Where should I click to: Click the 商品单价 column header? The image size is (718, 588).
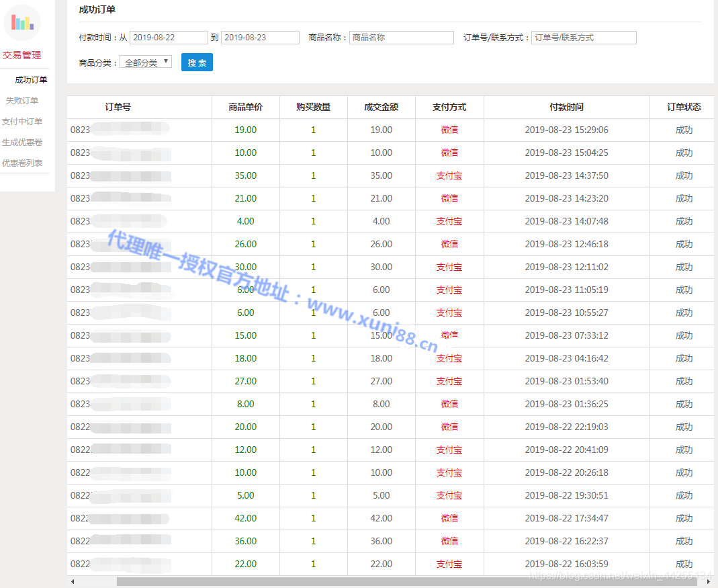tap(245, 107)
